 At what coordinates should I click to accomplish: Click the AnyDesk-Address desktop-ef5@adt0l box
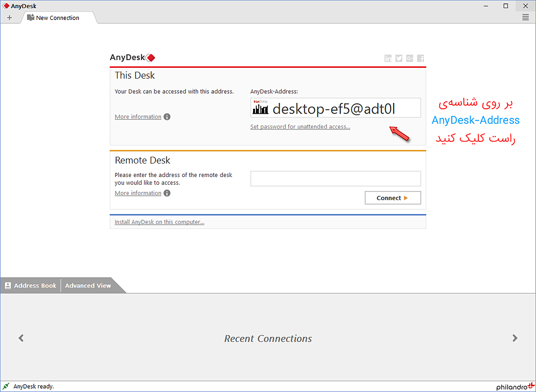(x=335, y=108)
